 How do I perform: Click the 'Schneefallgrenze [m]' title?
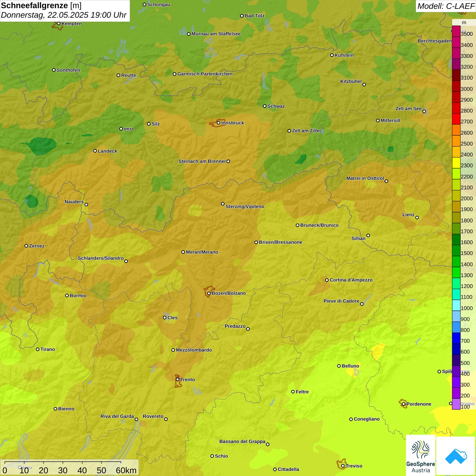pyautogui.click(x=41, y=5)
